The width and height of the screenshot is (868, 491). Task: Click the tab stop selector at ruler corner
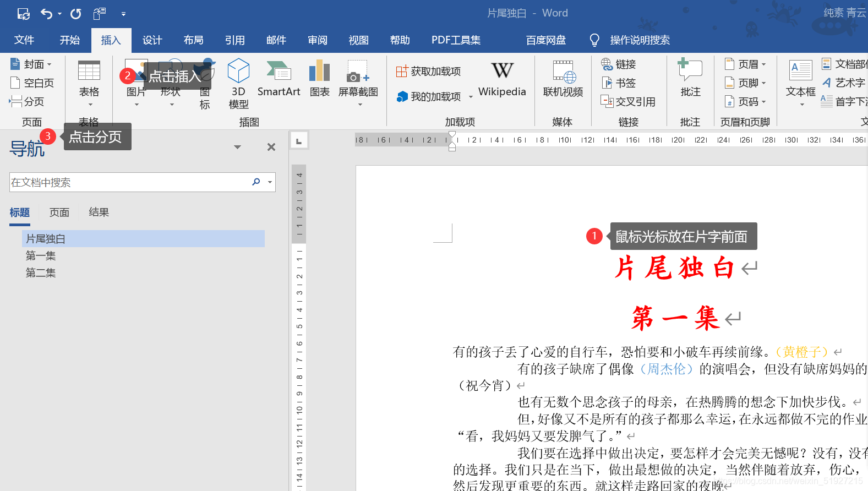click(299, 141)
